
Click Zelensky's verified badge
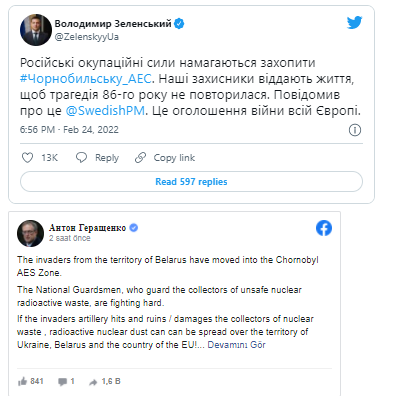click(x=179, y=24)
